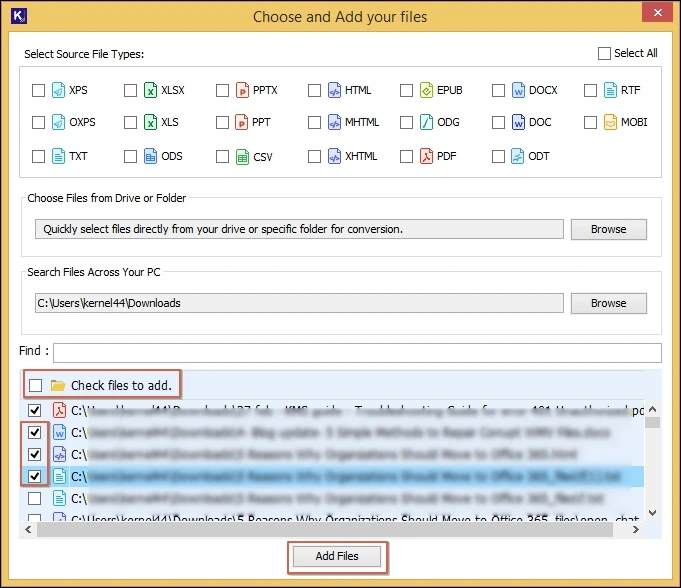Image resolution: width=681 pixels, height=588 pixels.
Task: Click the RTF file type icon
Action: [x=610, y=90]
